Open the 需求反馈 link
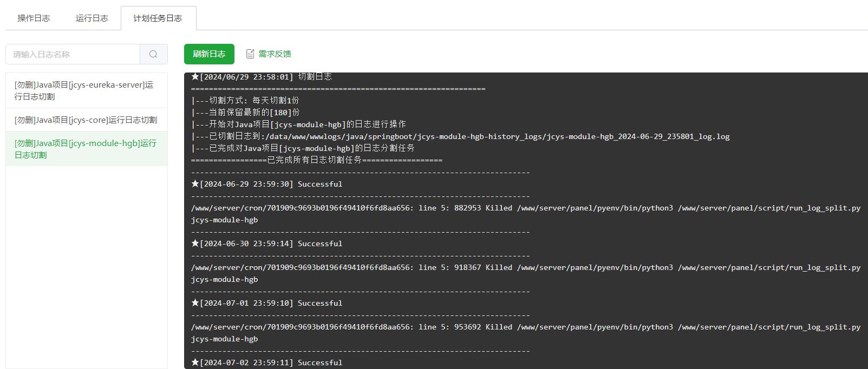This screenshot has width=868, height=369. (275, 54)
